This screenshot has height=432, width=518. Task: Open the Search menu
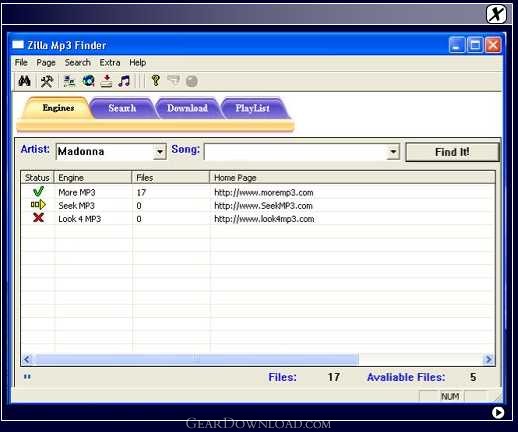pyautogui.click(x=78, y=62)
